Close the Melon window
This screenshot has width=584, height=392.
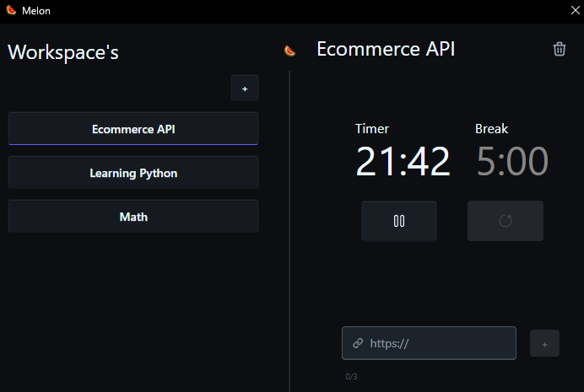(x=574, y=10)
